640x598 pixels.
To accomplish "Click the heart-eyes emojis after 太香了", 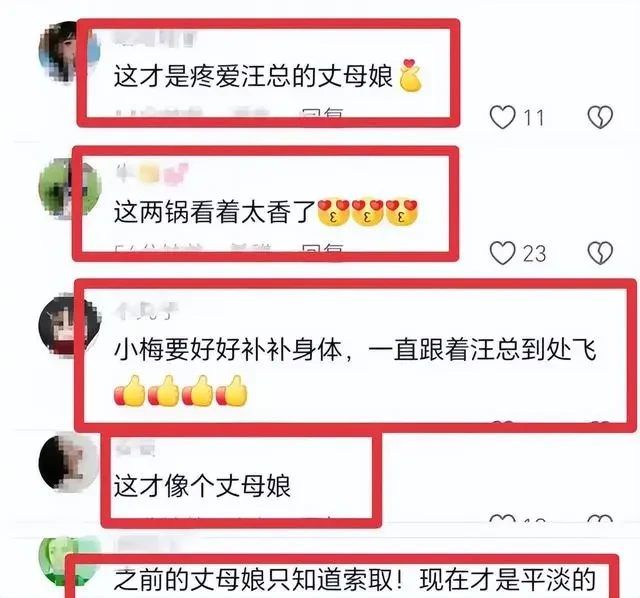I will 368,212.
